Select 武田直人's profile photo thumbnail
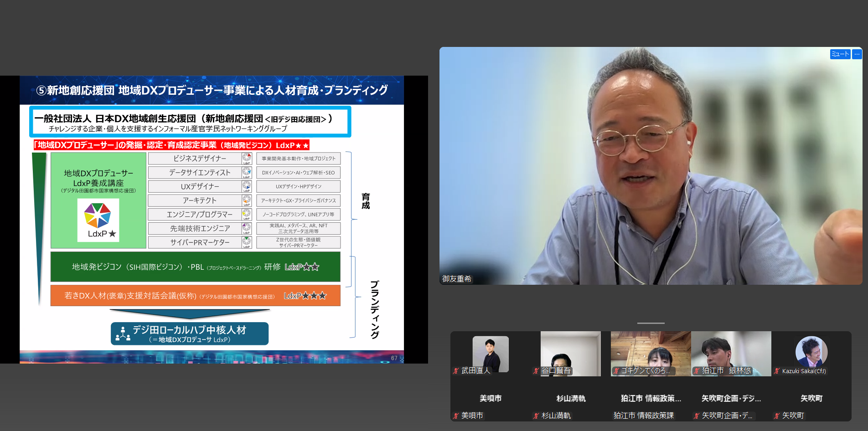The height and width of the screenshot is (431, 868). pyautogui.click(x=491, y=354)
